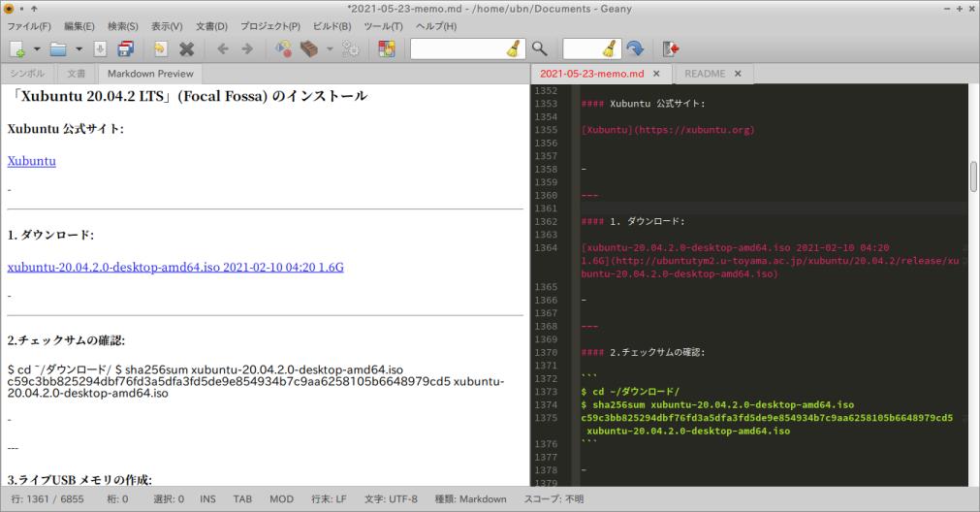
Task: Click line number 1361 in the margin
Action: click(x=546, y=208)
